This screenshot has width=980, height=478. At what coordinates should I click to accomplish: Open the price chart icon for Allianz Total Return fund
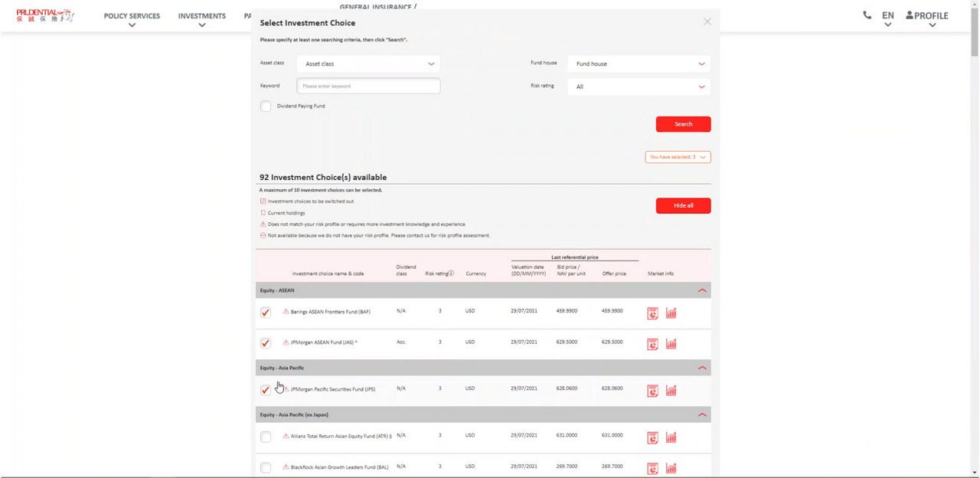point(671,437)
